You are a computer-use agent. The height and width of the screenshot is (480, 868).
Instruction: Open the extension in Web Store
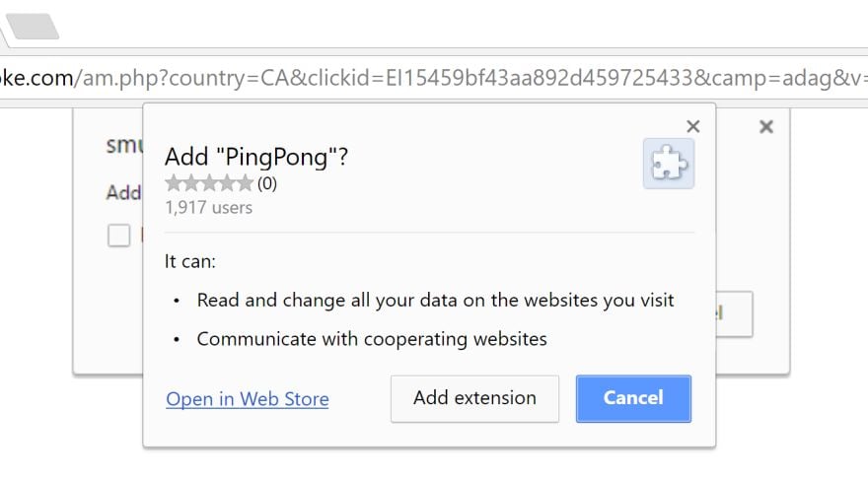[247, 399]
